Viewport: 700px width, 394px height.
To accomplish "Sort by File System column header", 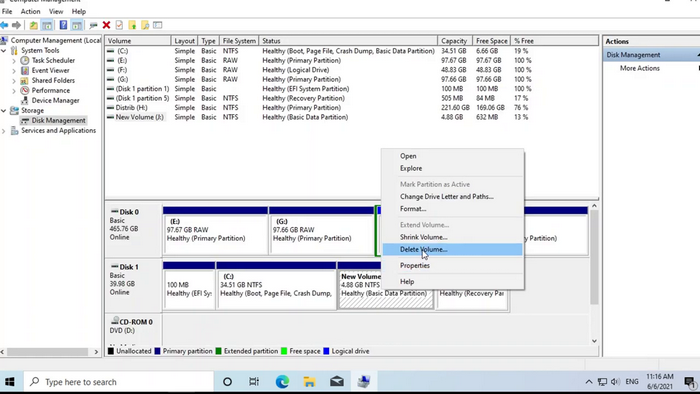I will (239, 41).
